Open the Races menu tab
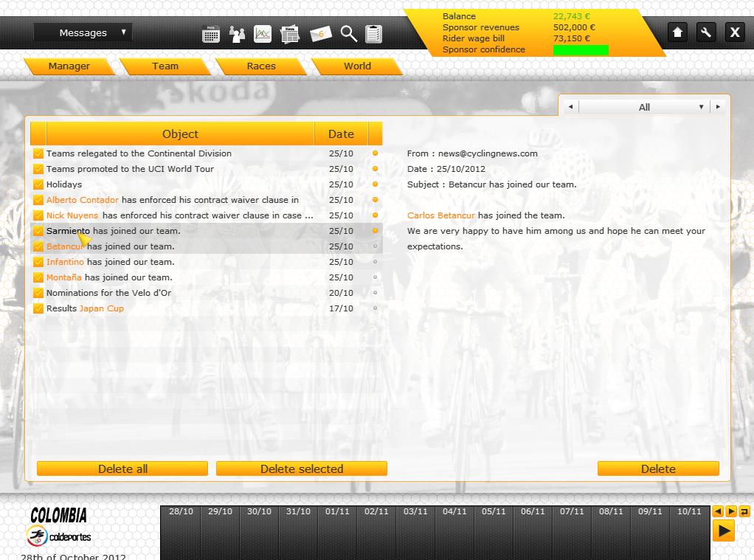Screen dimensions: 754x560 coord(261,66)
